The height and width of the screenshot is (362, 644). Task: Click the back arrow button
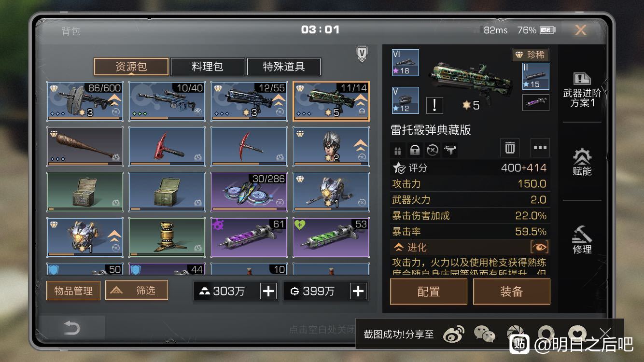(x=71, y=328)
